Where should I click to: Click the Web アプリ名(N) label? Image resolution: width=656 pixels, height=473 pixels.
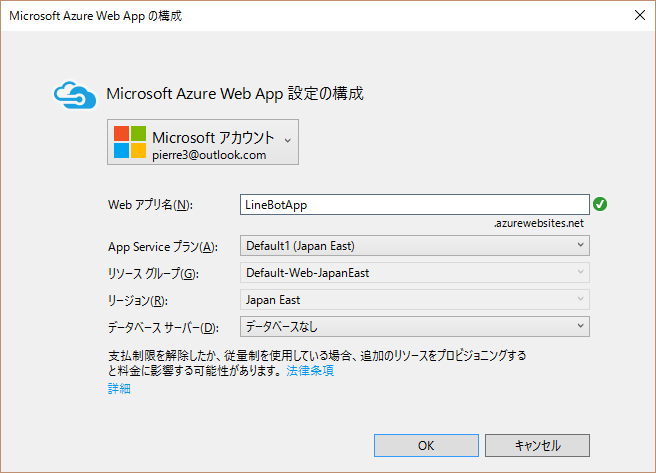[150, 205]
